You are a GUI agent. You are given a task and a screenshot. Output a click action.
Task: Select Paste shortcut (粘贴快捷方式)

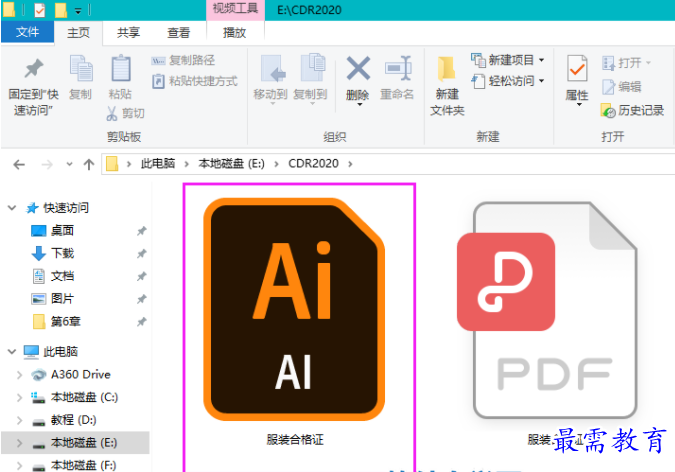[195, 81]
